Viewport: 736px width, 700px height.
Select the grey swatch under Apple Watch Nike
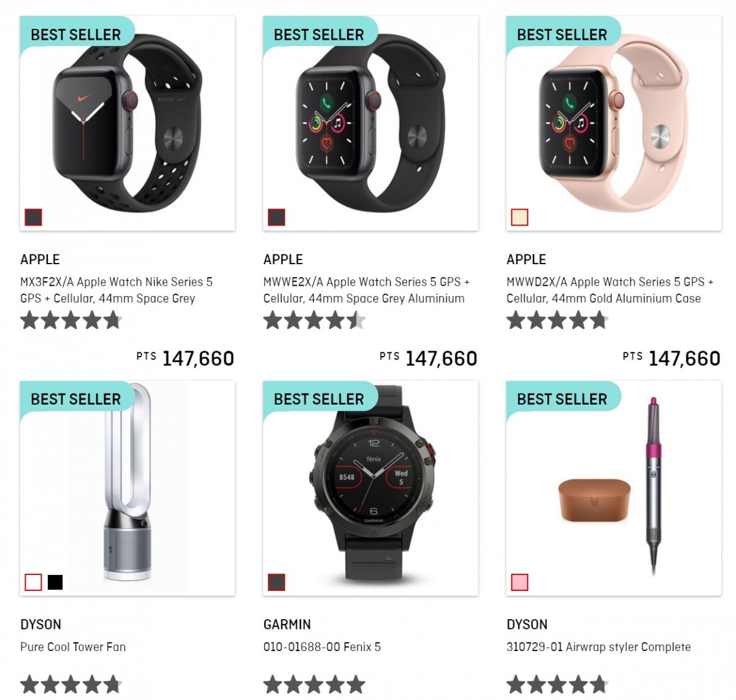[x=33, y=217]
